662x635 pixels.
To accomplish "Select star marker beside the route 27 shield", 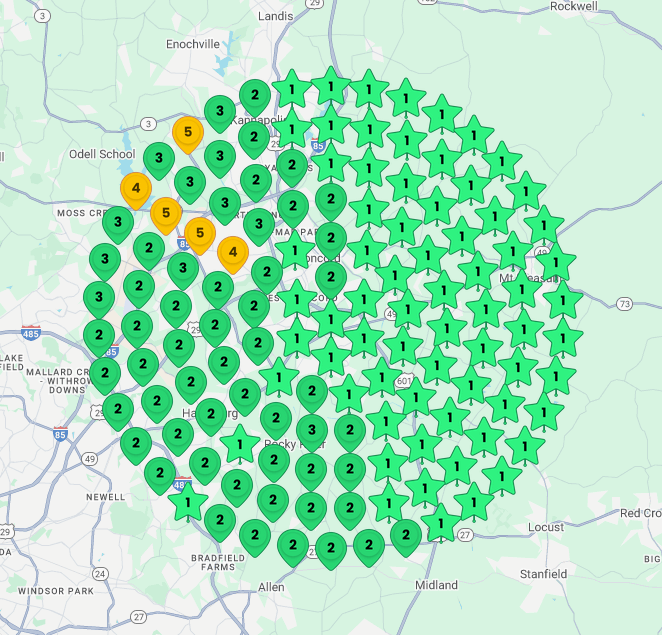I will tap(441, 522).
